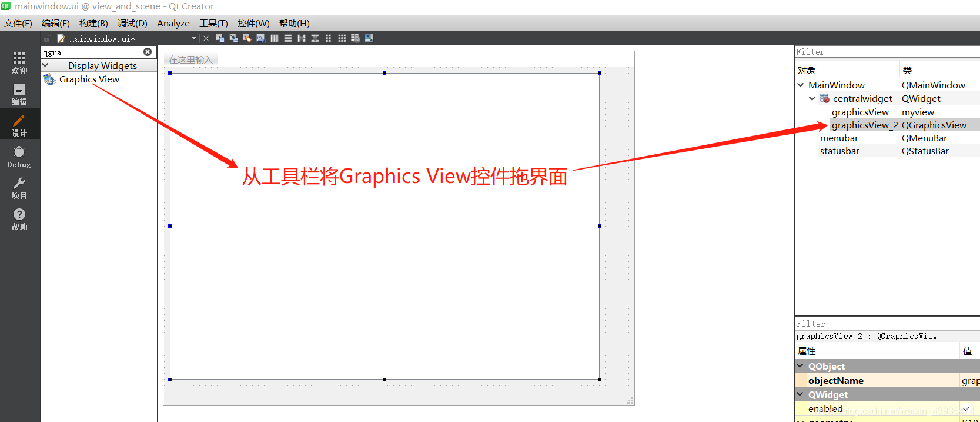980x422 pixels.
Task: Open the 调试(D) menu
Action: [132, 24]
